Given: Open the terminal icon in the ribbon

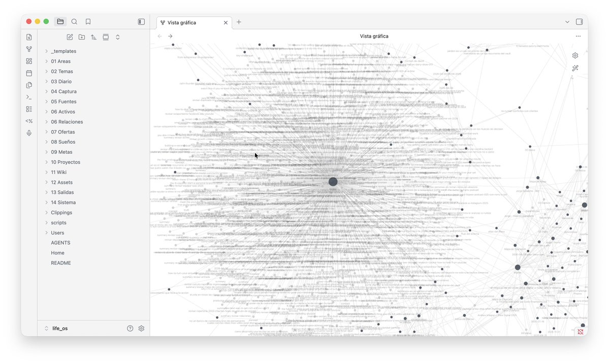Looking at the screenshot, I should click(x=29, y=97).
